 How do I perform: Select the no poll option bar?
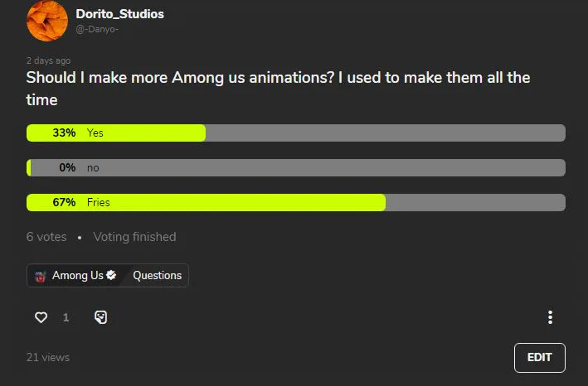tap(296, 167)
